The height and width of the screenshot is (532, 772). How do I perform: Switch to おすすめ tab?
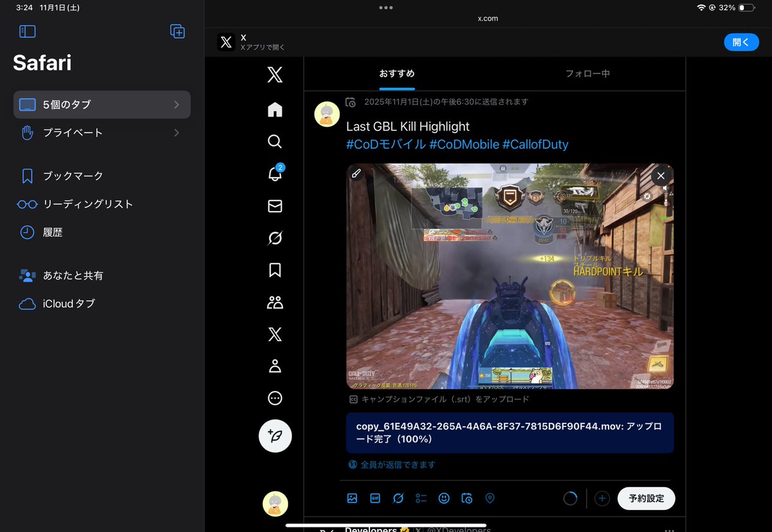[x=397, y=73]
